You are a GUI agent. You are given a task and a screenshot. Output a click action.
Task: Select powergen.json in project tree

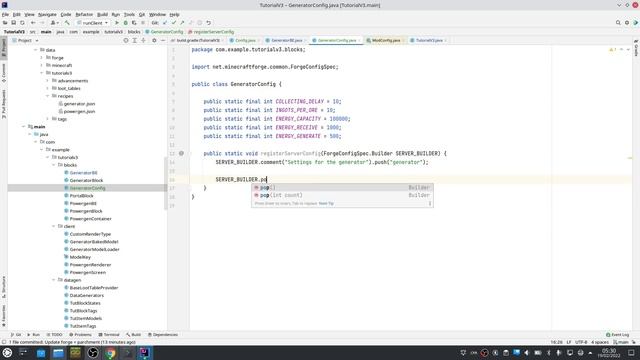(79, 111)
